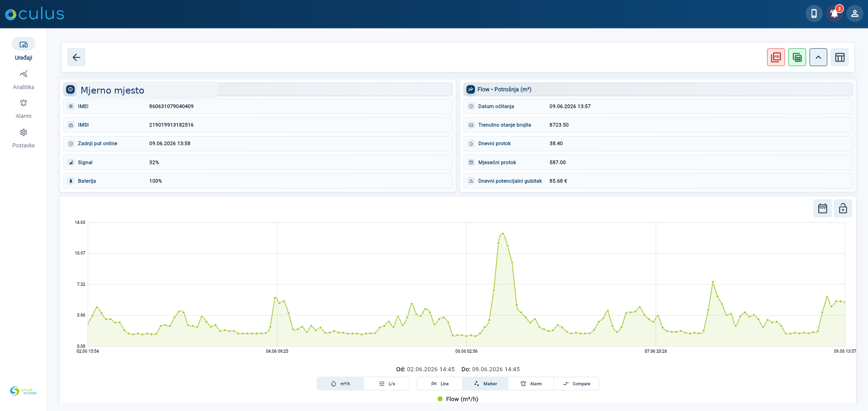Select L/s flow unit

pos(387,384)
